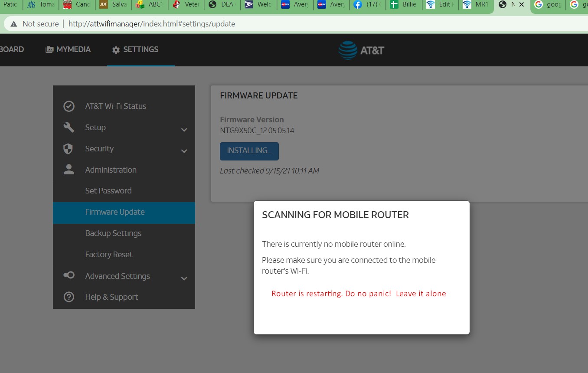
Task: Click firmware version text NTG9X50C_12.05.05.14
Action: 257,130
